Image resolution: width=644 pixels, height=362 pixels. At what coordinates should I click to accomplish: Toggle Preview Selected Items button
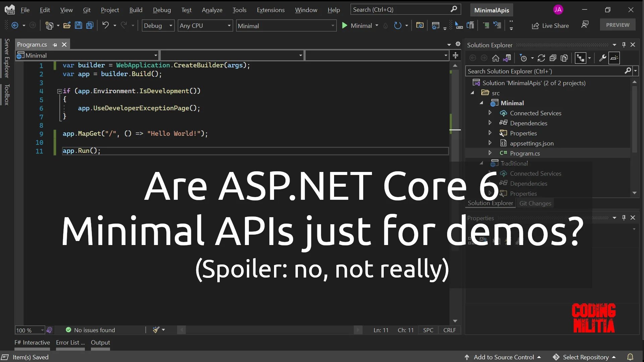coord(614,58)
